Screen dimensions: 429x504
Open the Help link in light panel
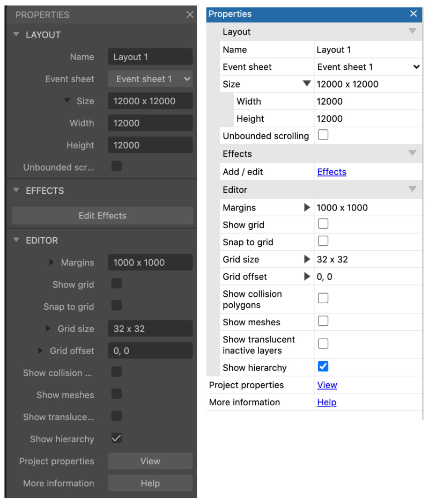(327, 403)
